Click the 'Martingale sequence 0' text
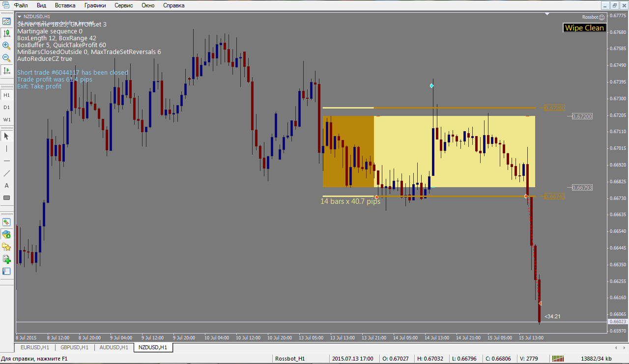 pyautogui.click(x=50, y=31)
